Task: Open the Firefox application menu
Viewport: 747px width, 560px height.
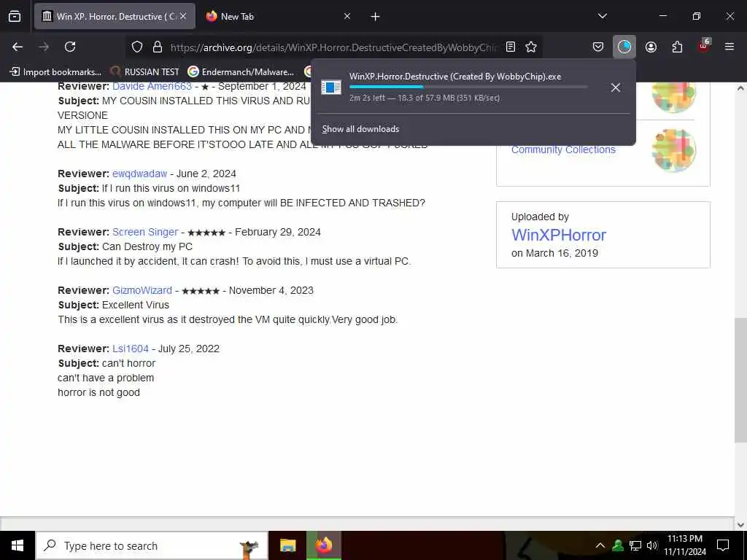Action: (x=729, y=47)
